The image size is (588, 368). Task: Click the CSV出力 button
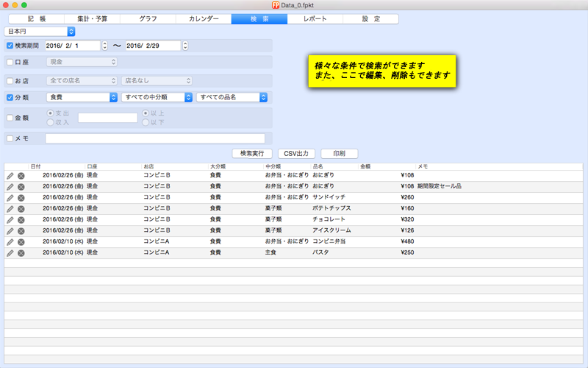296,154
